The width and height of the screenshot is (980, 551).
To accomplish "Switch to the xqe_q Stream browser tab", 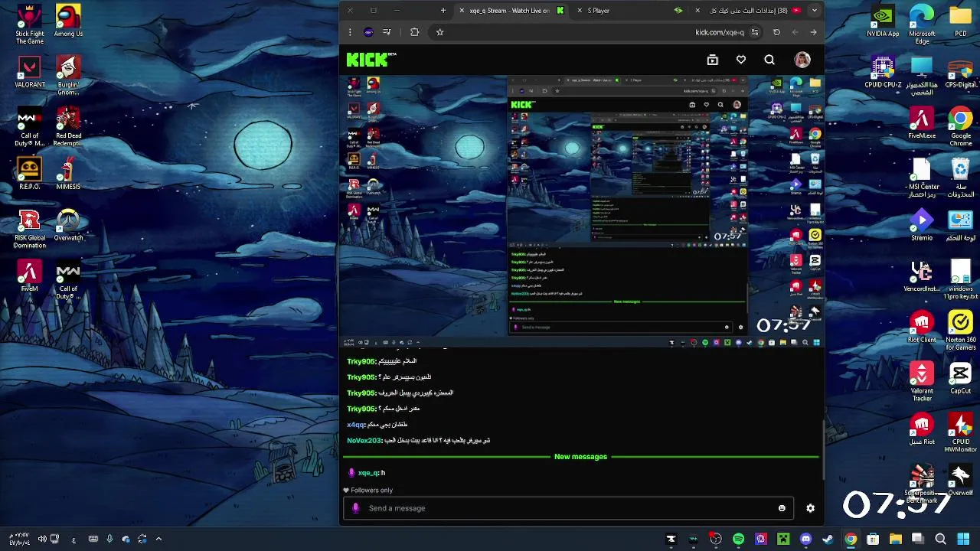I will [x=511, y=11].
